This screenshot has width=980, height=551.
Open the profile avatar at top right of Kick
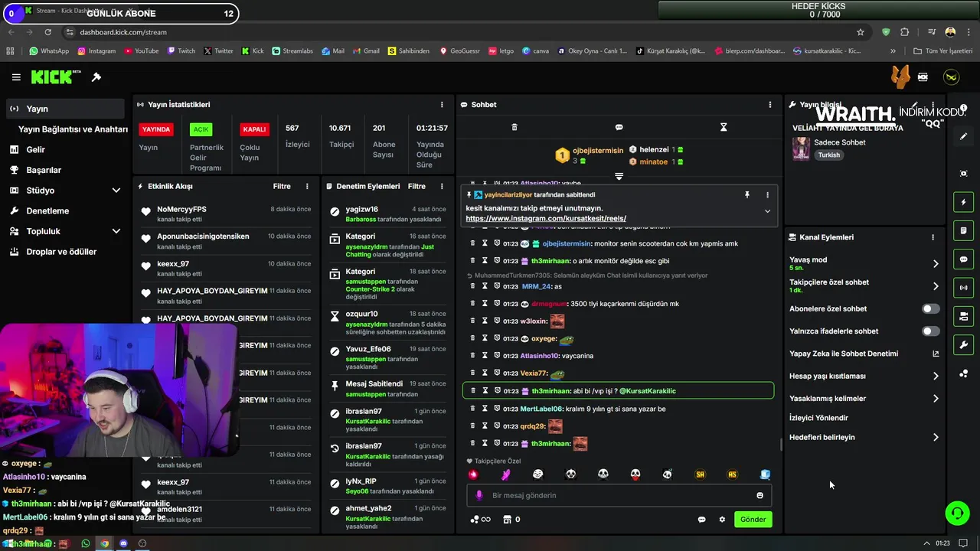tap(951, 77)
